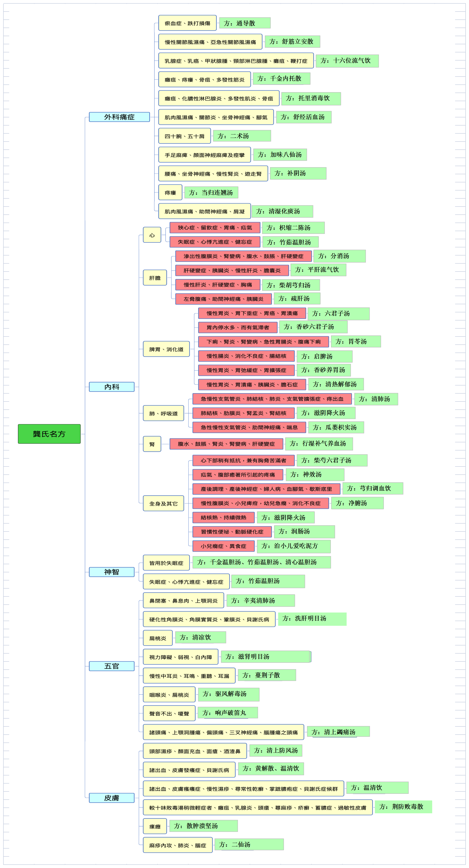The height and width of the screenshot is (868, 469).
Task: Click the red 狹心症、留飲症、胃痛、疝氣 node
Action: (215, 227)
